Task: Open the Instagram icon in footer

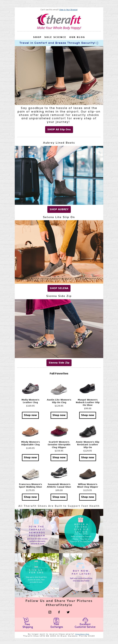Action: [x=50, y=612]
